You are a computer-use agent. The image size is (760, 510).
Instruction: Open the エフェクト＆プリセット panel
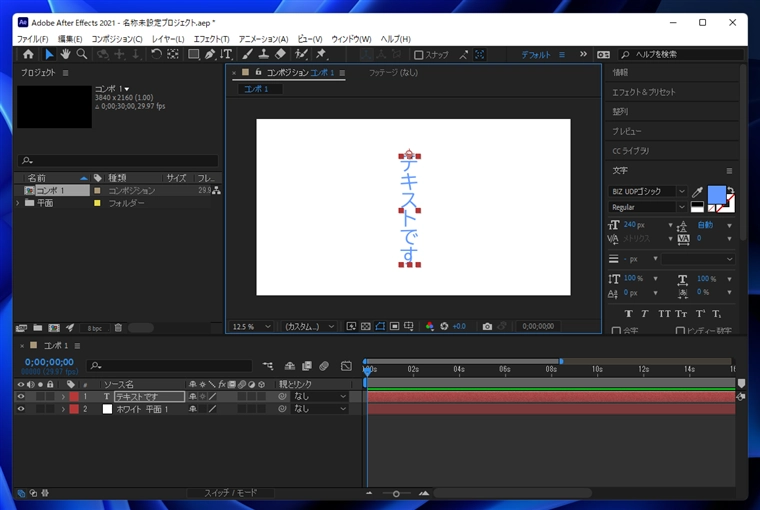[x=643, y=92]
